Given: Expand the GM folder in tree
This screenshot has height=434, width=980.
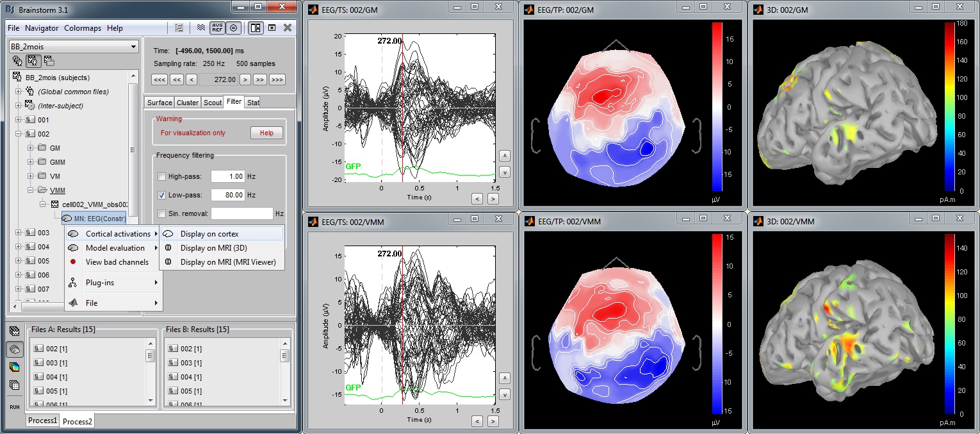Looking at the screenshot, I should [x=31, y=148].
